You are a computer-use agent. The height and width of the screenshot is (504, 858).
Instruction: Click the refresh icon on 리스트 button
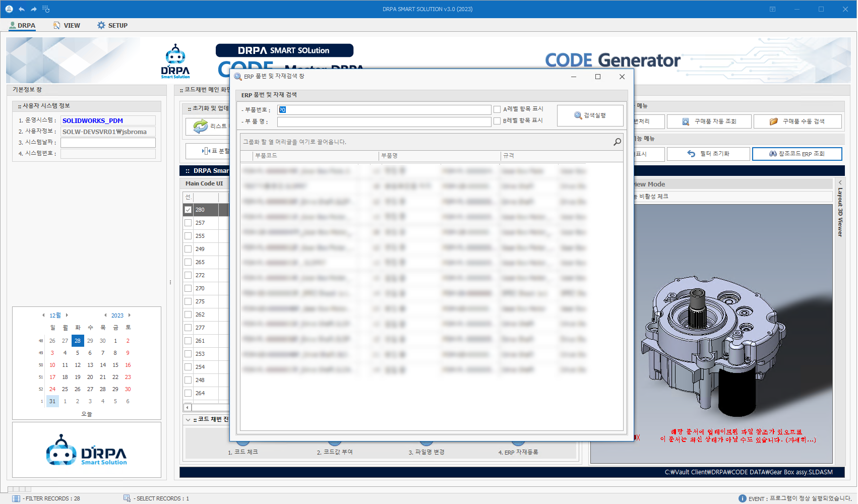pos(201,127)
